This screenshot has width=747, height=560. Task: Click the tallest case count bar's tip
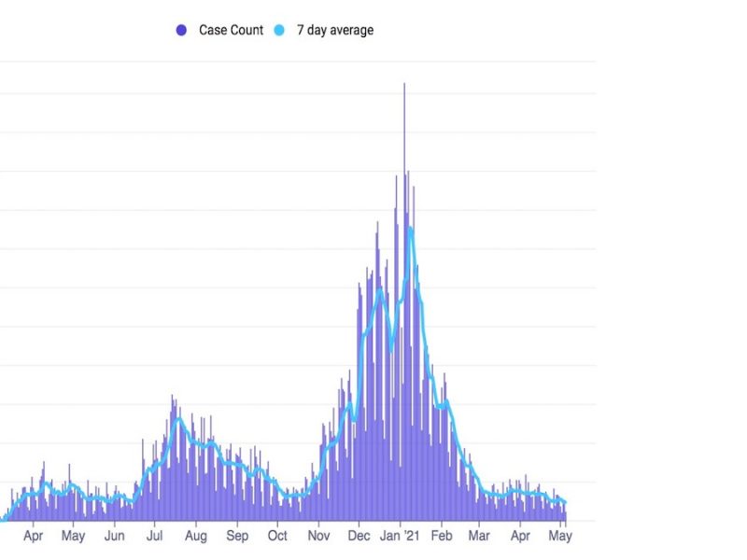(x=404, y=84)
